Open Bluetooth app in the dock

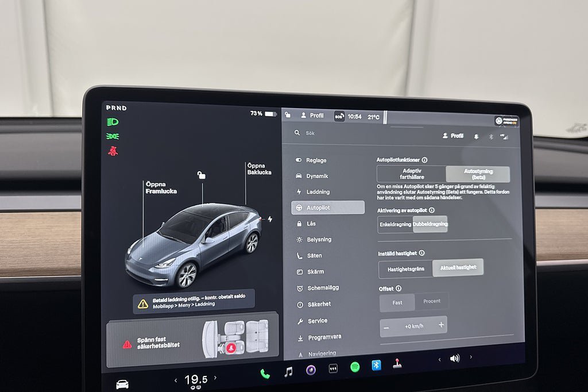click(x=376, y=365)
